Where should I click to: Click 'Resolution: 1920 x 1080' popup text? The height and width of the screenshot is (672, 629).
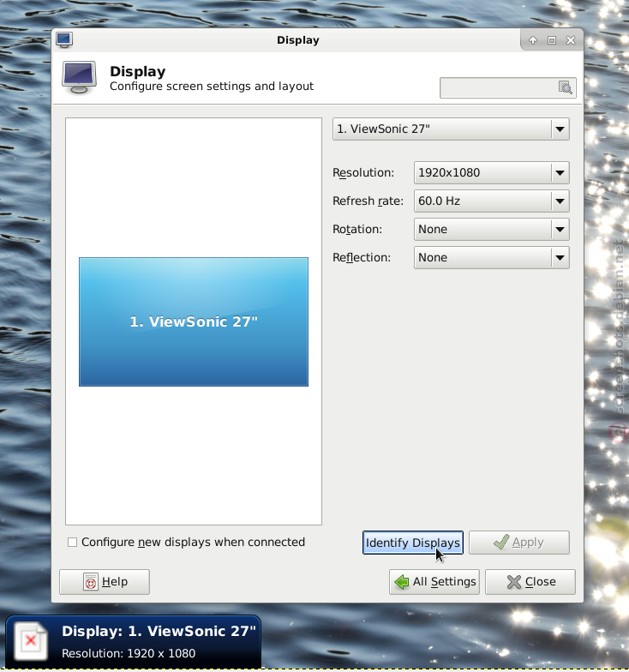click(129, 653)
